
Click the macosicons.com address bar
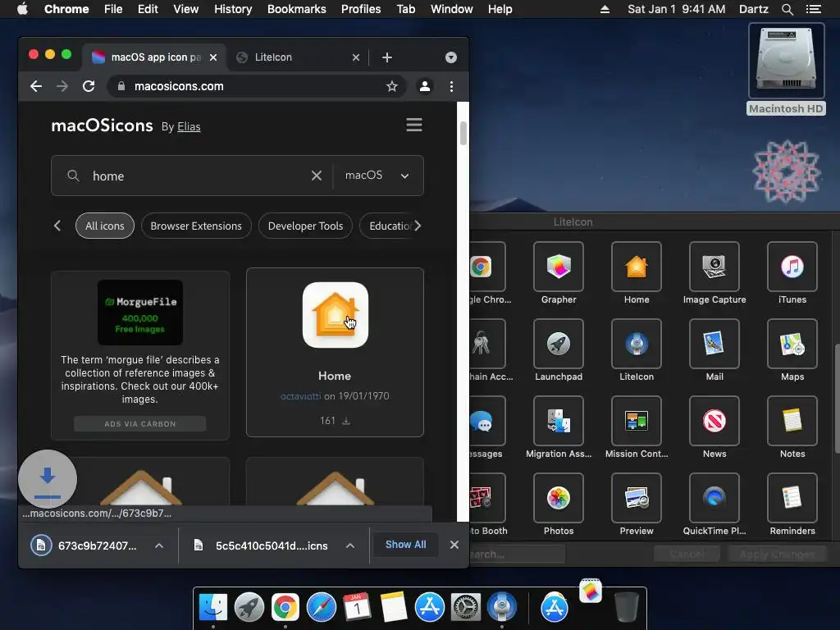[257, 86]
